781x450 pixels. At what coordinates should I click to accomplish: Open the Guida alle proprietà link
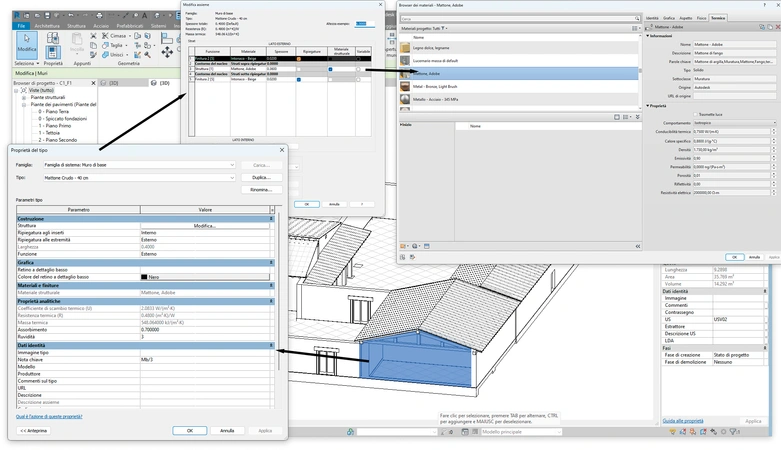tap(682, 421)
